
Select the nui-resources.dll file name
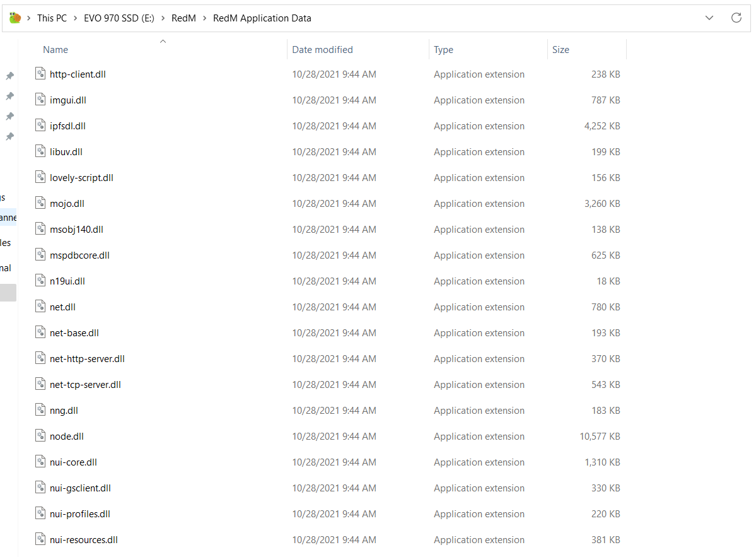[x=84, y=540]
